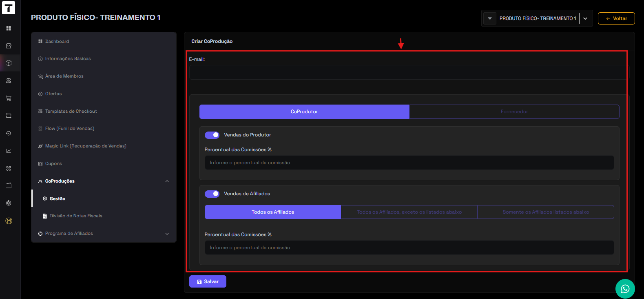Select "Todos os Afiliados, exceto os listados abaixo"
This screenshot has height=299, width=644.
coord(409,212)
